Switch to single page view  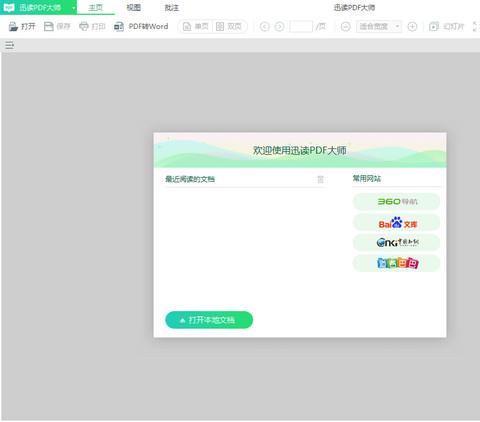(x=196, y=26)
